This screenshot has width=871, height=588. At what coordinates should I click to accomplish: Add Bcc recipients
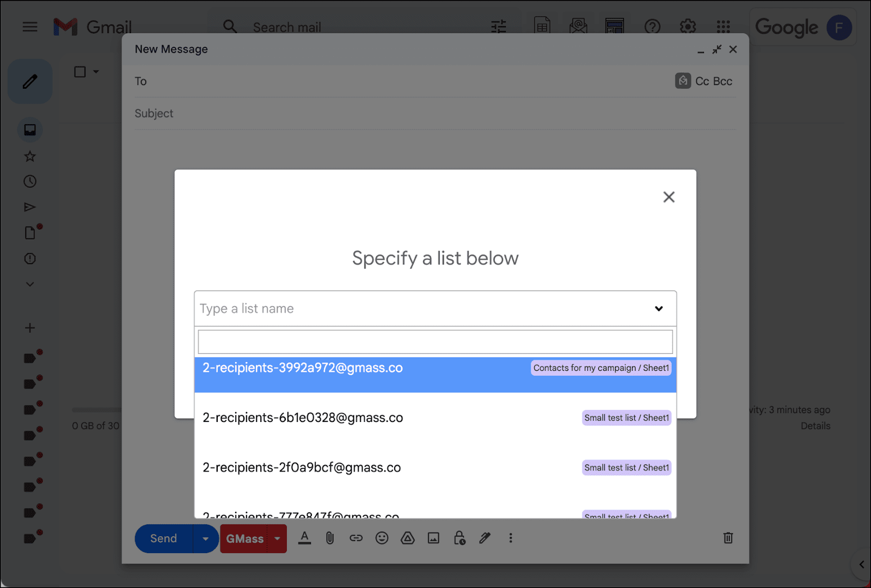tap(722, 81)
